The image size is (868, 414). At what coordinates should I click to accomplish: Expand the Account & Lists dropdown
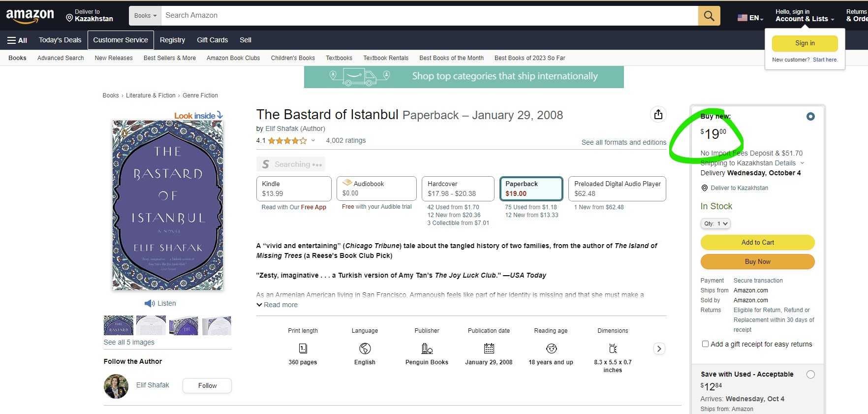click(x=805, y=16)
